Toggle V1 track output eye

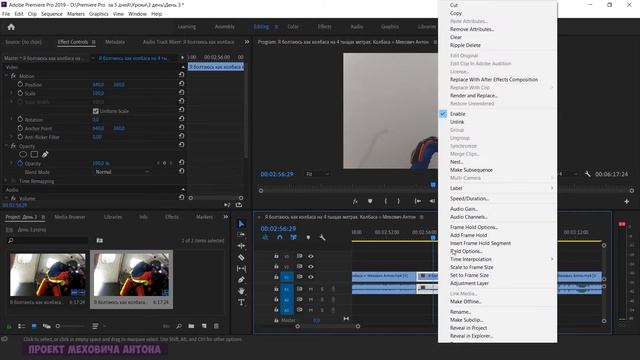(x=311, y=277)
